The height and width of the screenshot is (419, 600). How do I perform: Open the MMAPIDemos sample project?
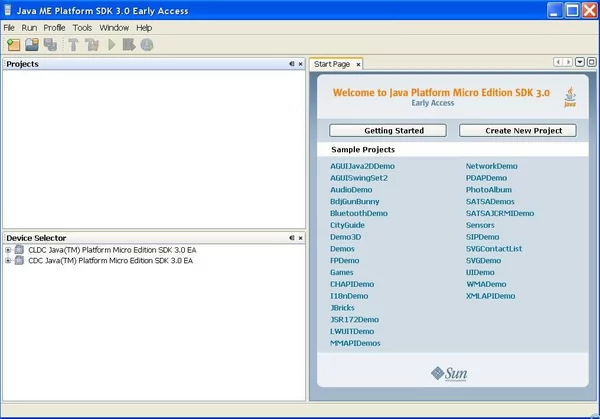pos(355,344)
